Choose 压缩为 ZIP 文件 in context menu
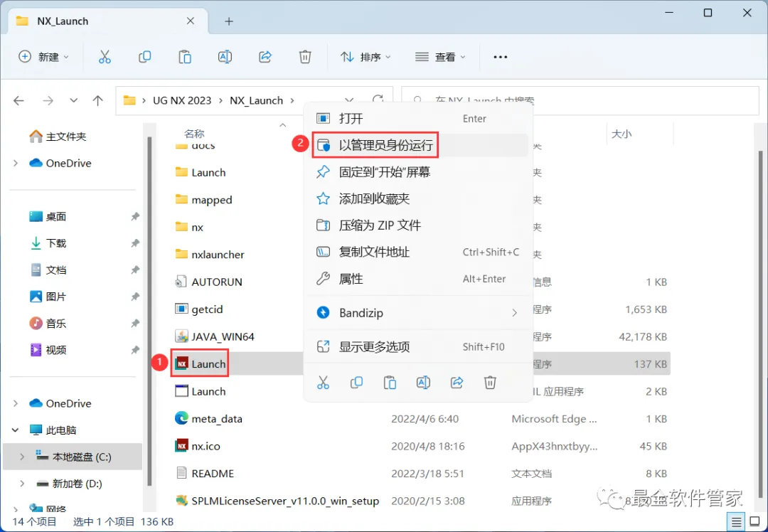768x532 pixels. (x=418, y=225)
